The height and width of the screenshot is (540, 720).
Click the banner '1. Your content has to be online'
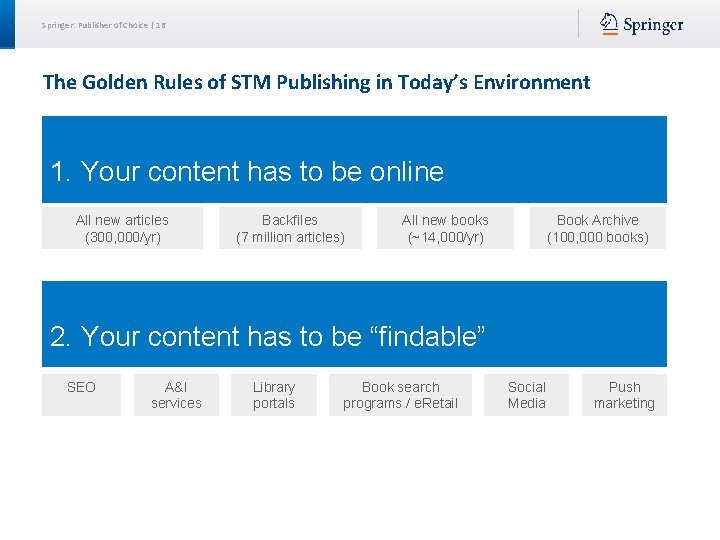click(354, 159)
